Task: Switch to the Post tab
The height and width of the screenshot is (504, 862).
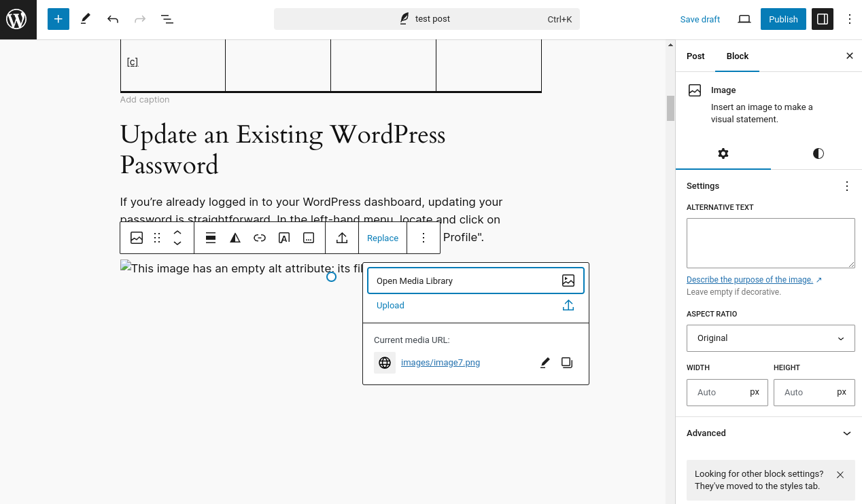Action: 695,56
